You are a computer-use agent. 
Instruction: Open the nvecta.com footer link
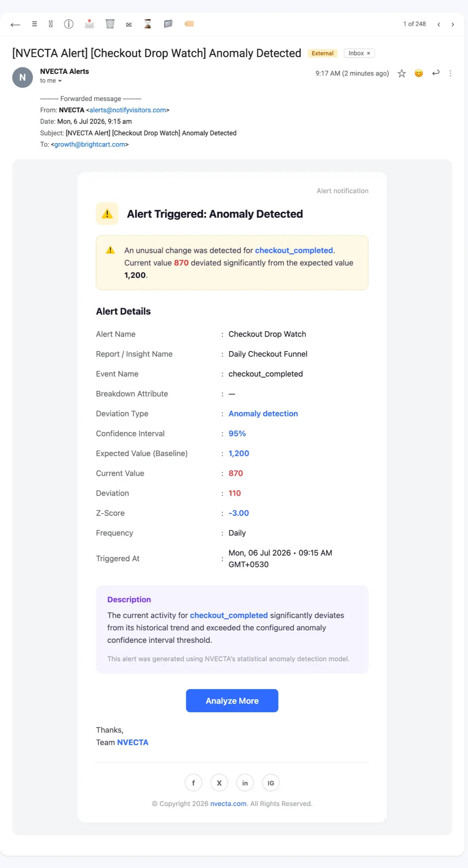pos(228,804)
